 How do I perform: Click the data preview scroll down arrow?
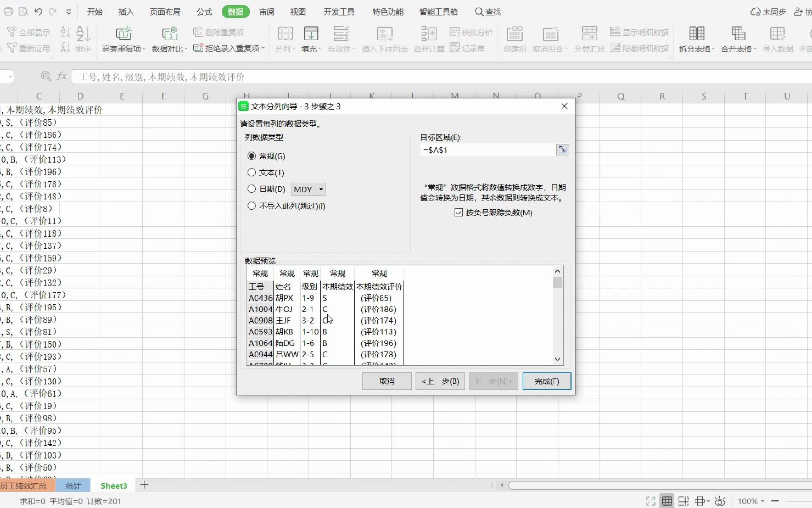point(557,359)
